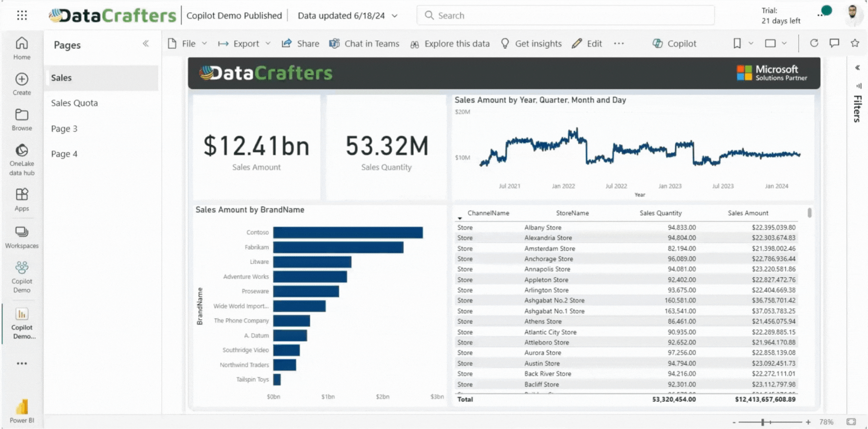Click the Copilot button in toolbar

674,44
